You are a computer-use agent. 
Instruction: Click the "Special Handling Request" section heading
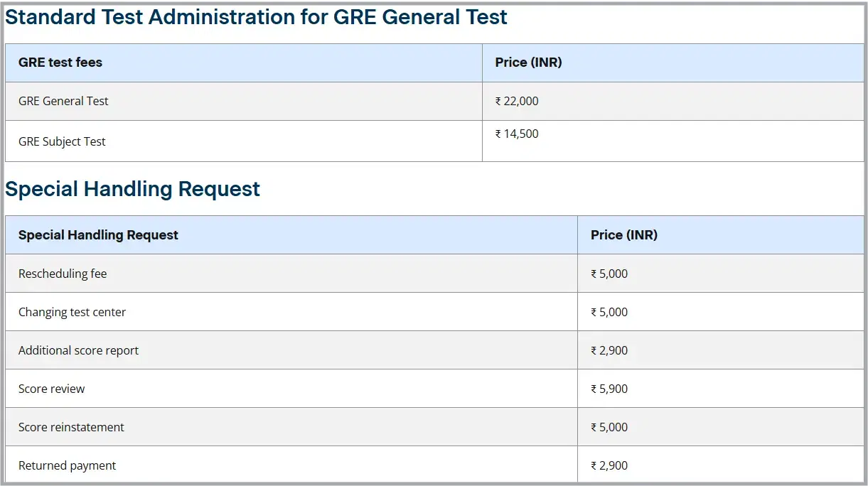[132, 189]
